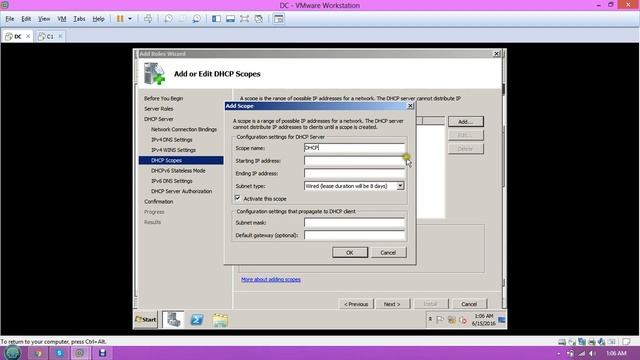Image resolution: width=640 pixels, height=360 pixels.
Task: Select the IPv6 DNS Settings step
Action: tap(171, 181)
